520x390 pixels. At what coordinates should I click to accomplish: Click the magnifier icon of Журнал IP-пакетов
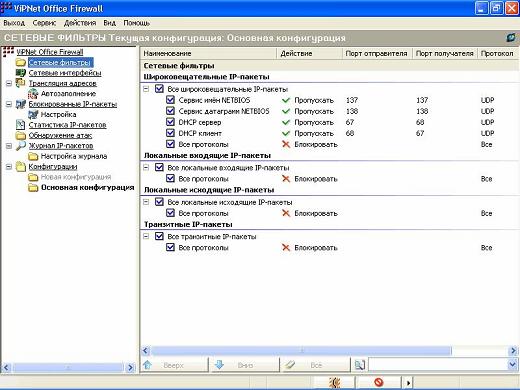pos(21,146)
